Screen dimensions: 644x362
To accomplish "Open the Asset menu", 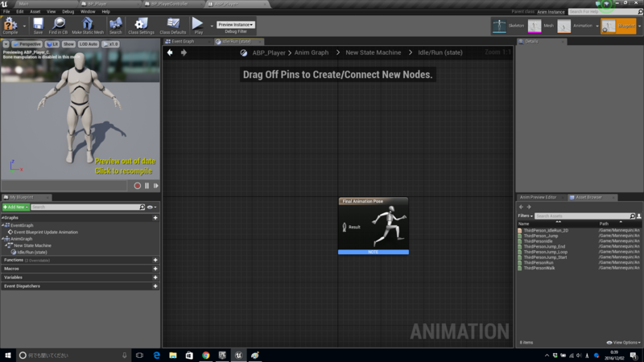I will [x=35, y=11].
